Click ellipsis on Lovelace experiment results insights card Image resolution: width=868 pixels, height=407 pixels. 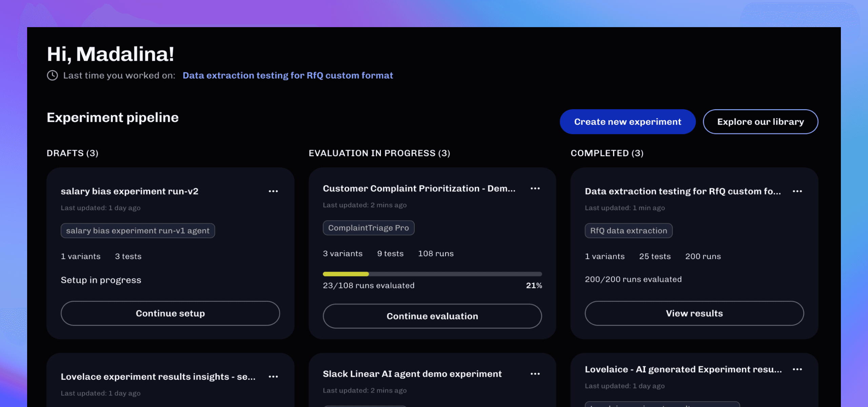[x=273, y=376]
